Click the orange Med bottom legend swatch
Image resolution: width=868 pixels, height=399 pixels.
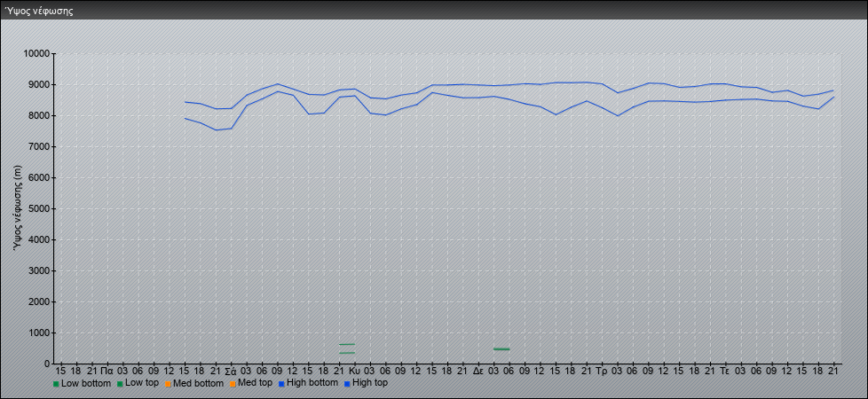(168, 384)
